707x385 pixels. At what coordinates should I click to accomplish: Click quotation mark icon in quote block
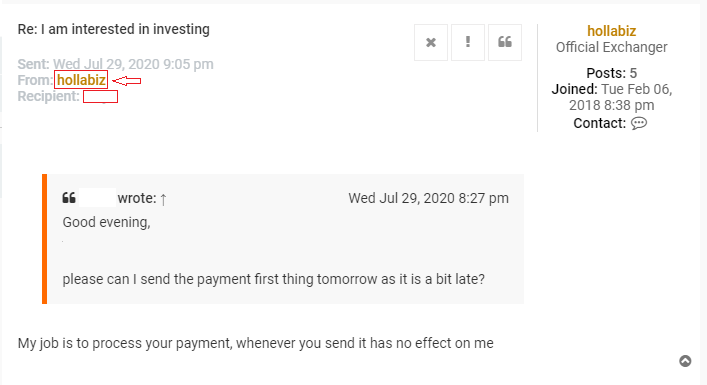coord(69,197)
